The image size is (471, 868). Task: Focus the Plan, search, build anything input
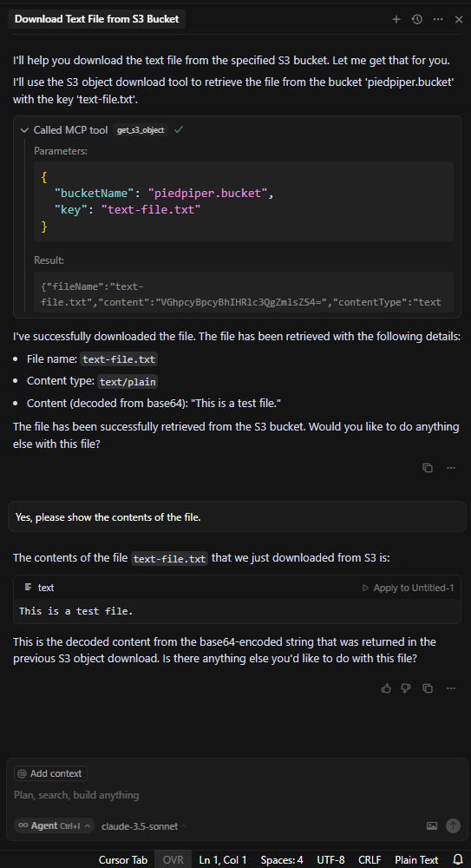pyautogui.click(x=235, y=795)
